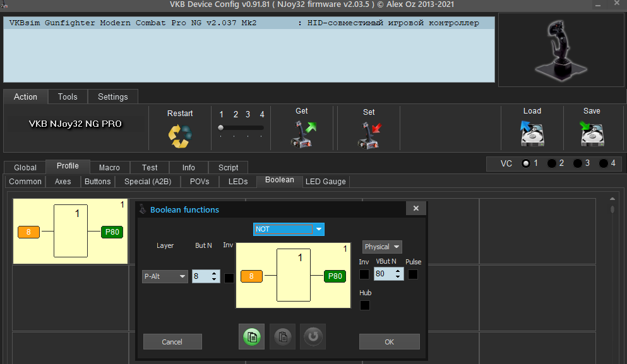Toggle the input Inv checkbox beside But N

click(x=229, y=278)
